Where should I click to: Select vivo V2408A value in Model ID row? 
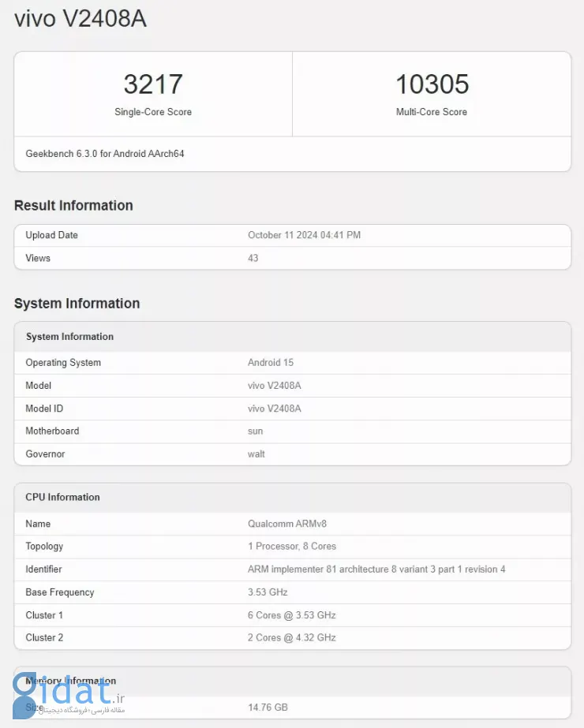[x=274, y=409]
